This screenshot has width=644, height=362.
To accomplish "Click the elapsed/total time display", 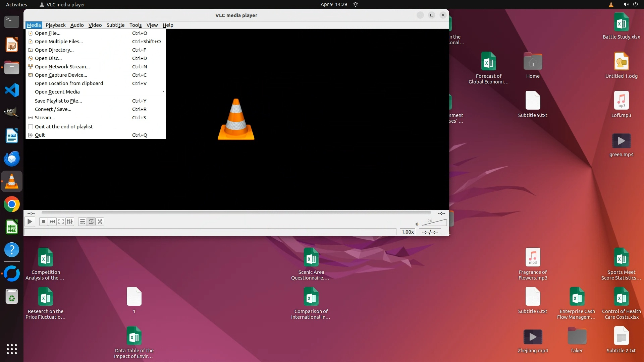I will click(430, 232).
